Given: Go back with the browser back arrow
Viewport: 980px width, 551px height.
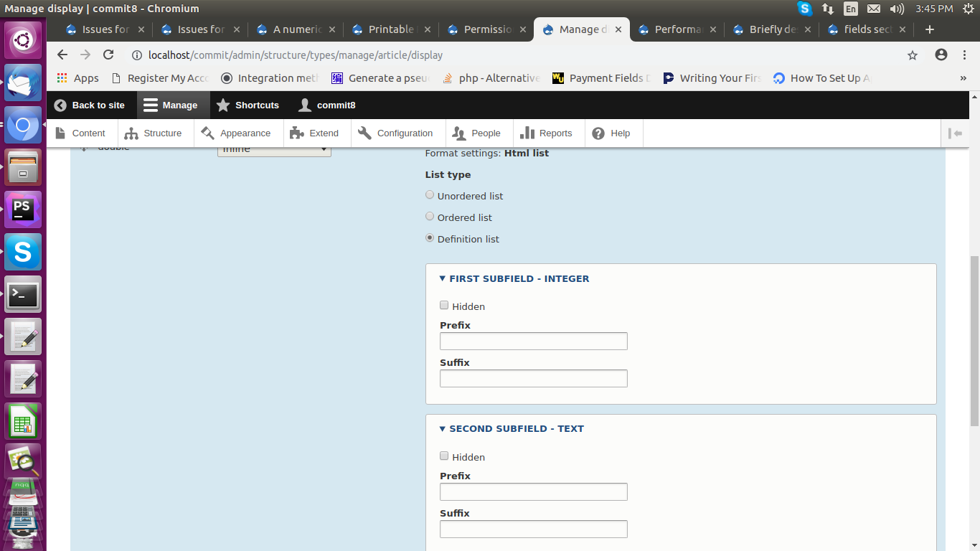Looking at the screenshot, I should [62, 55].
